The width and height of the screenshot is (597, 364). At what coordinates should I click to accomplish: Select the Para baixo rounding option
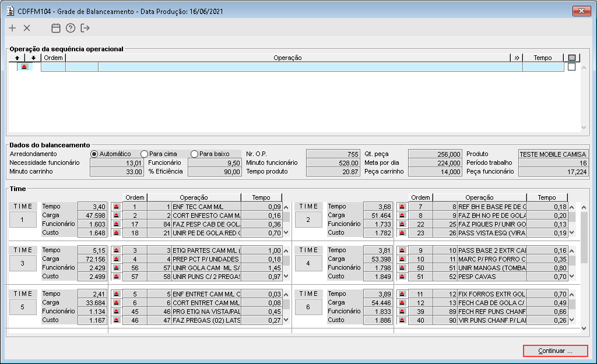[194, 154]
